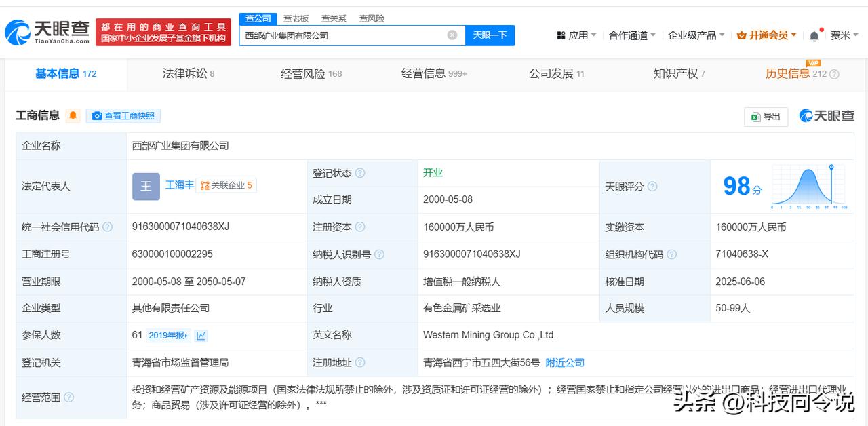Select the 查关系 search tab

coord(334,18)
